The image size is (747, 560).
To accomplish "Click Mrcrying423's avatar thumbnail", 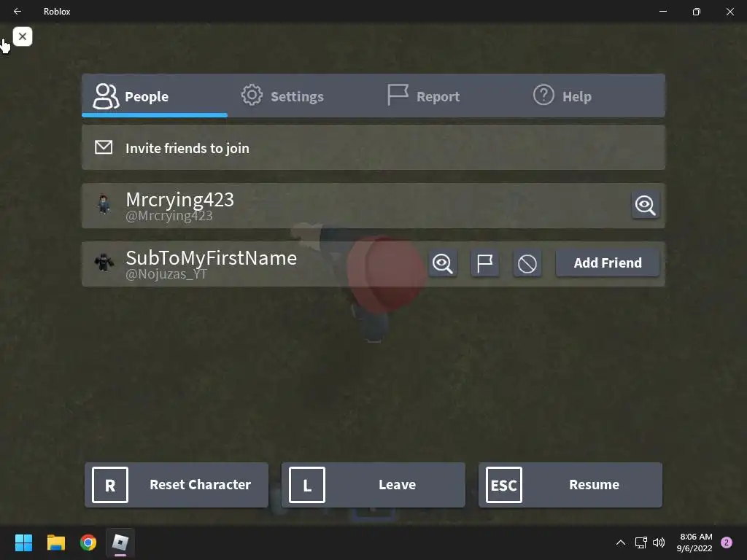I will 104,205.
